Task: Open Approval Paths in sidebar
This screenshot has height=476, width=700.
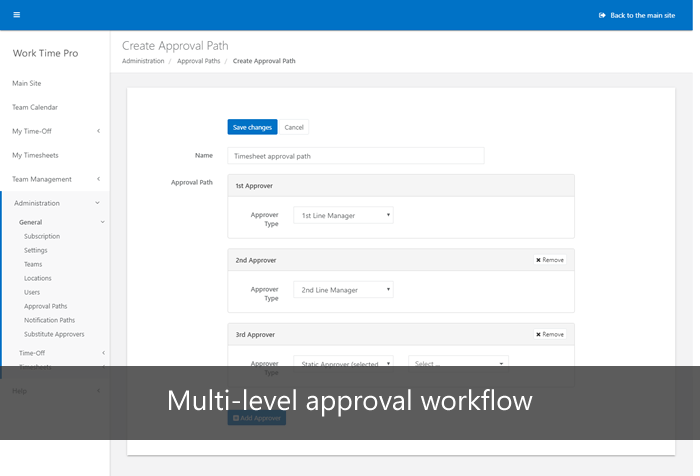Action: point(46,306)
